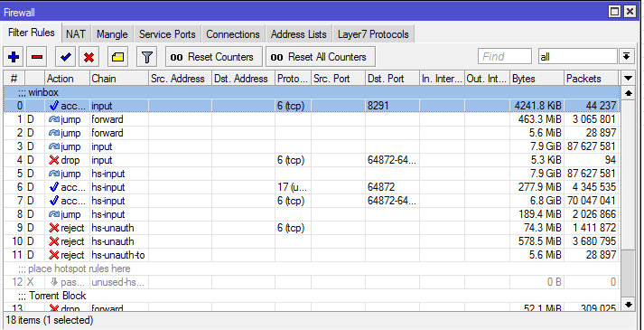644x330 pixels.
Task: Sort by the # column header
Action: pos(14,79)
